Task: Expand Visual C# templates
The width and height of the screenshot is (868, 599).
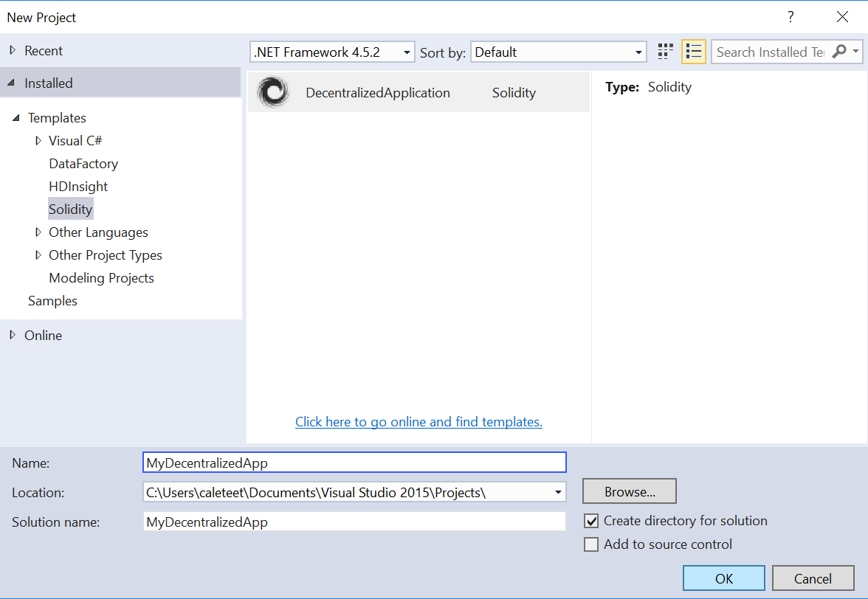Action: click(x=38, y=140)
